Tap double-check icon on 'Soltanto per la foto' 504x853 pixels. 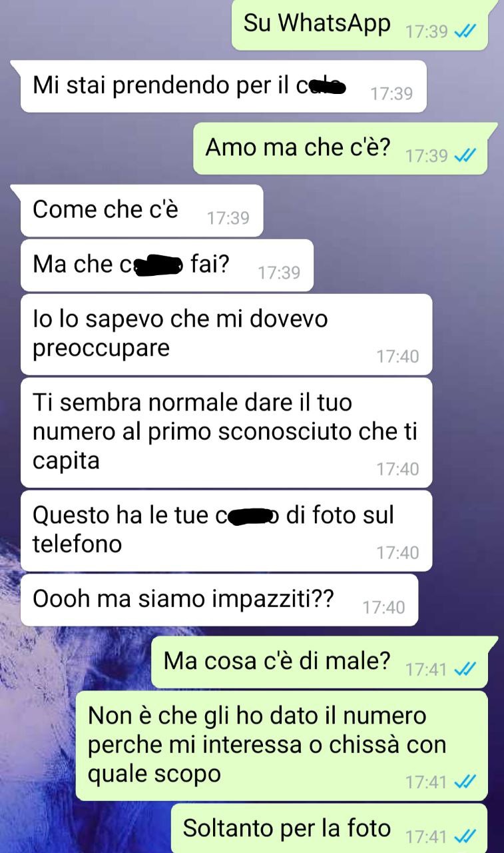click(x=464, y=836)
